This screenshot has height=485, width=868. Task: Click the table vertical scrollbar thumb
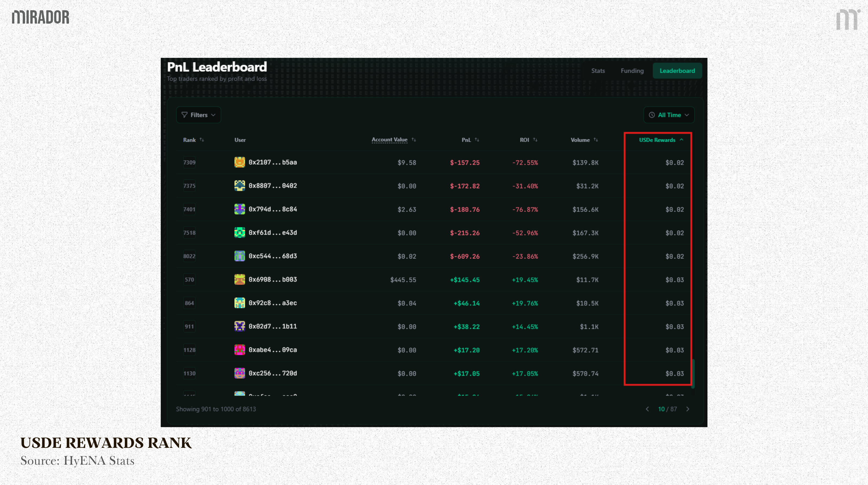[x=693, y=373]
